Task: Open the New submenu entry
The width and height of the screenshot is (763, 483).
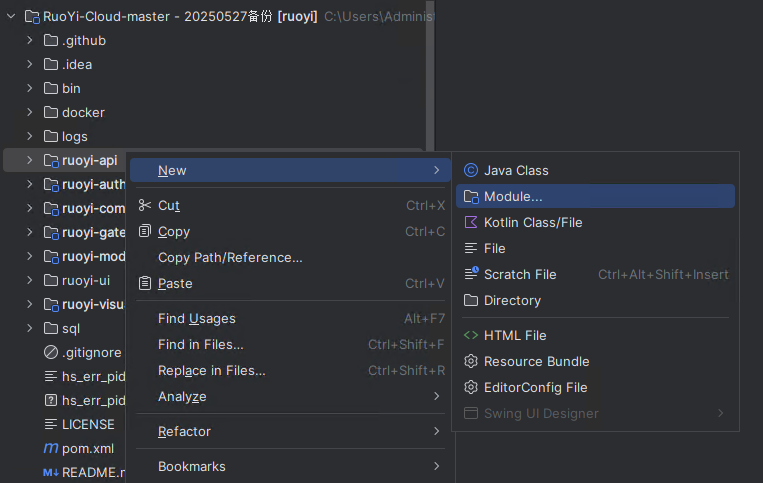Action: pos(290,170)
